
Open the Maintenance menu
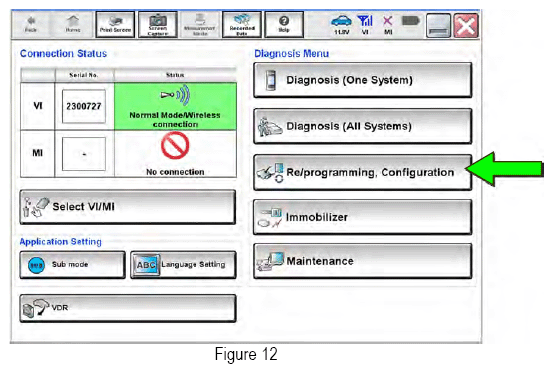coord(363,261)
